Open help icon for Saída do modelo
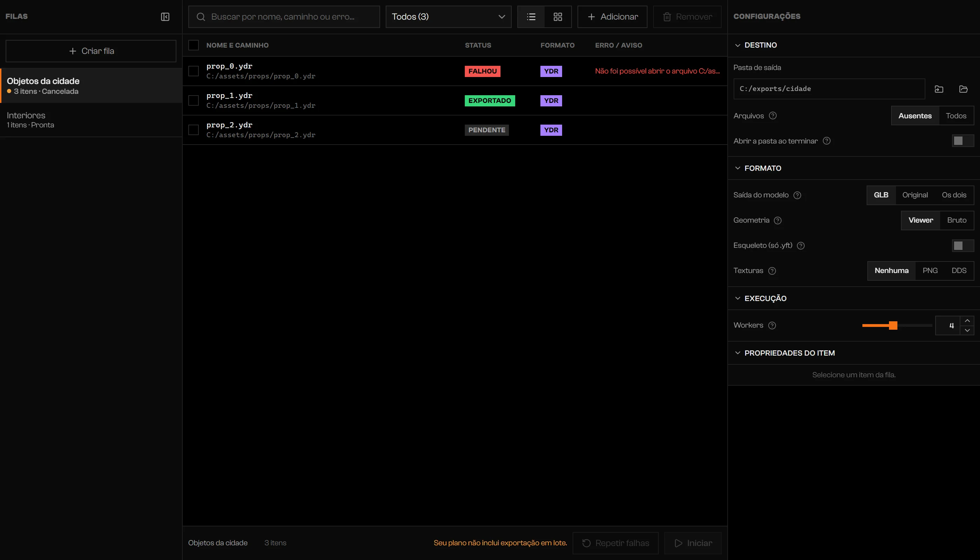The height and width of the screenshot is (560, 980). pos(797,195)
